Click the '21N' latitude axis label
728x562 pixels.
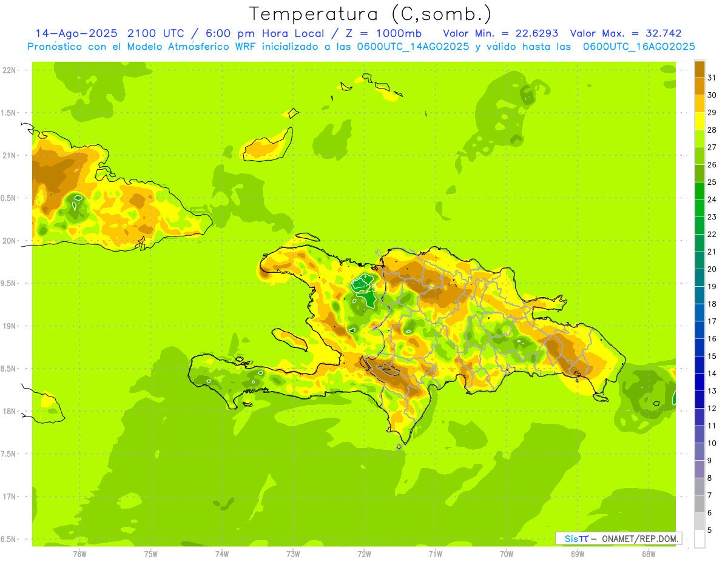tap(8, 155)
